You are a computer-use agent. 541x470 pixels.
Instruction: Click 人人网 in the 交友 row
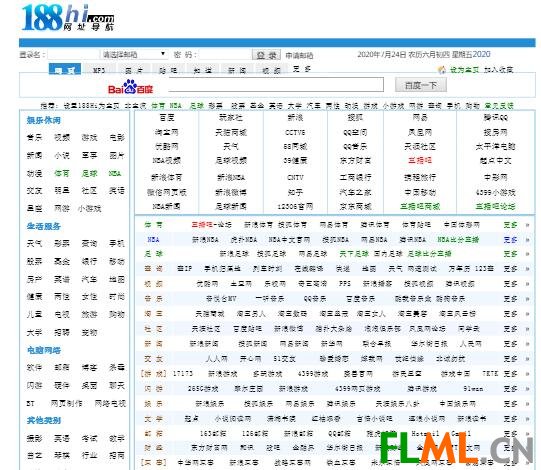pyautogui.click(x=216, y=359)
